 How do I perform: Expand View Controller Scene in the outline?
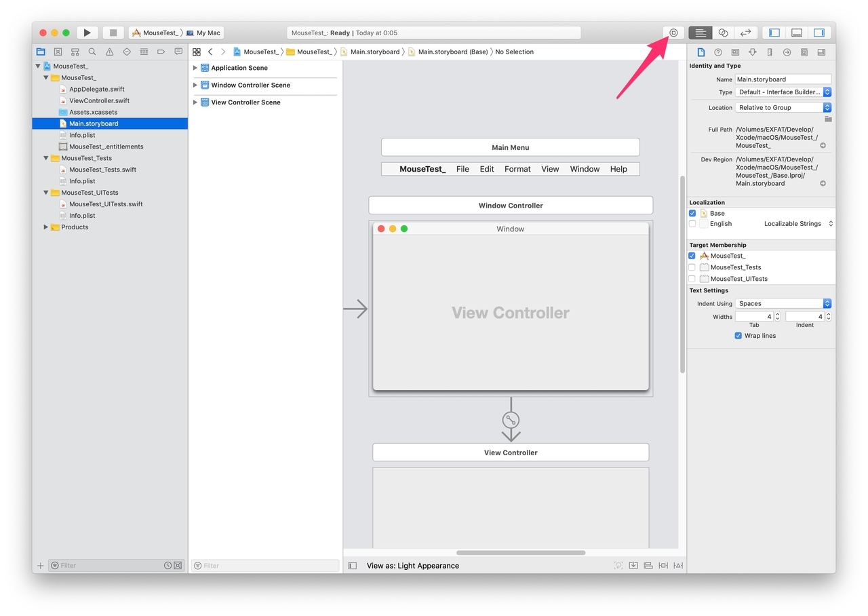pyautogui.click(x=195, y=102)
